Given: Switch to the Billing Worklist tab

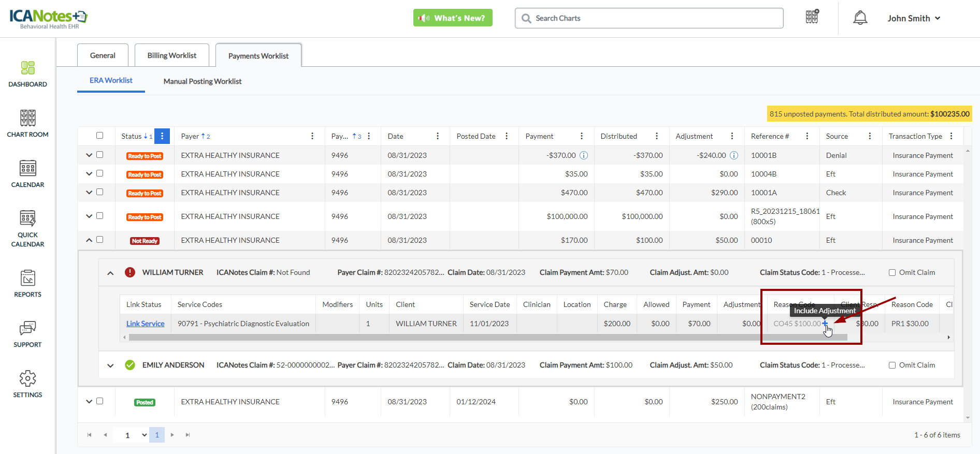Looking at the screenshot, I should 171,55.
